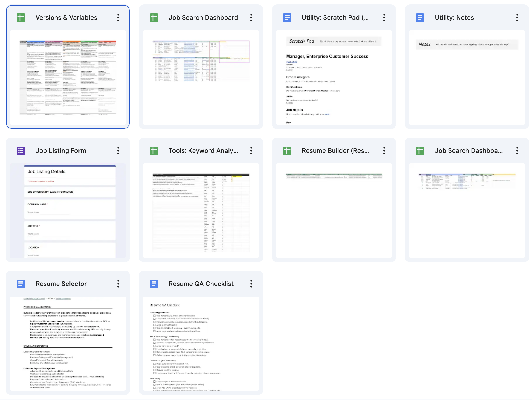Select the 'Utility: Scratch Pad (...' file title
The width and height of the screenshot is (532, 400).
pyautogui.click(x=335, y=18)
